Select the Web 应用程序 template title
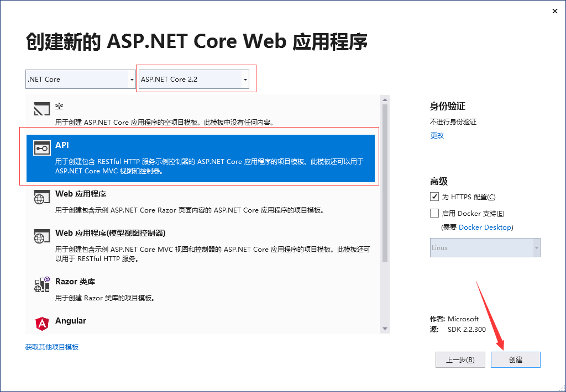 click(x=81, y=194)
